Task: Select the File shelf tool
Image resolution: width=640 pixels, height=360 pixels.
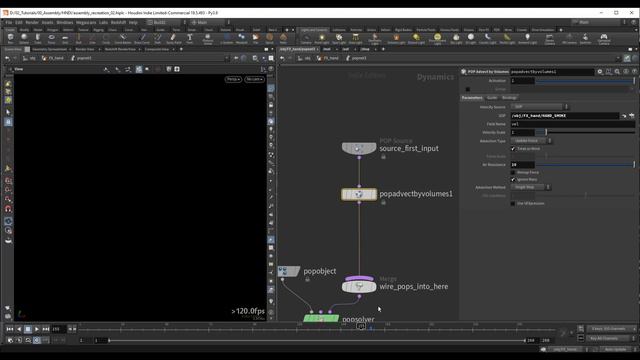Action: click(256, 38)
